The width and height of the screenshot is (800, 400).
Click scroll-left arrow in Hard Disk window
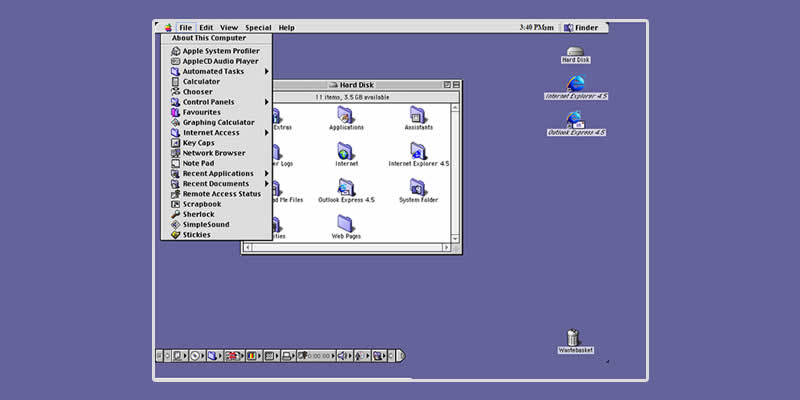pyautogui.click(x=247, y=247)
